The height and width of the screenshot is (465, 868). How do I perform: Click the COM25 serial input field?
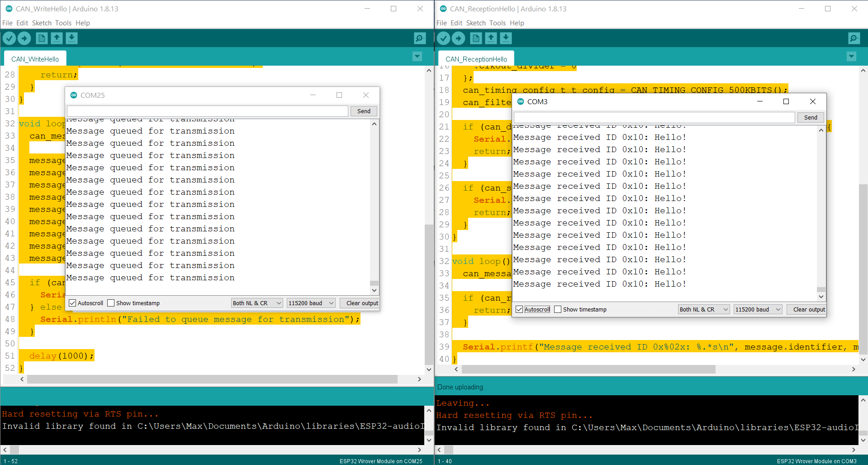208,111
